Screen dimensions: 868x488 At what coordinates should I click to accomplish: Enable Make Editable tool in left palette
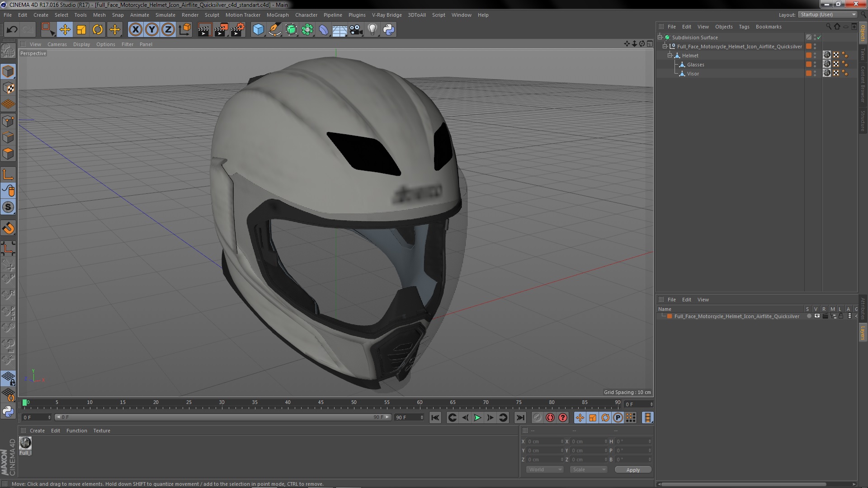pos(8,51)
